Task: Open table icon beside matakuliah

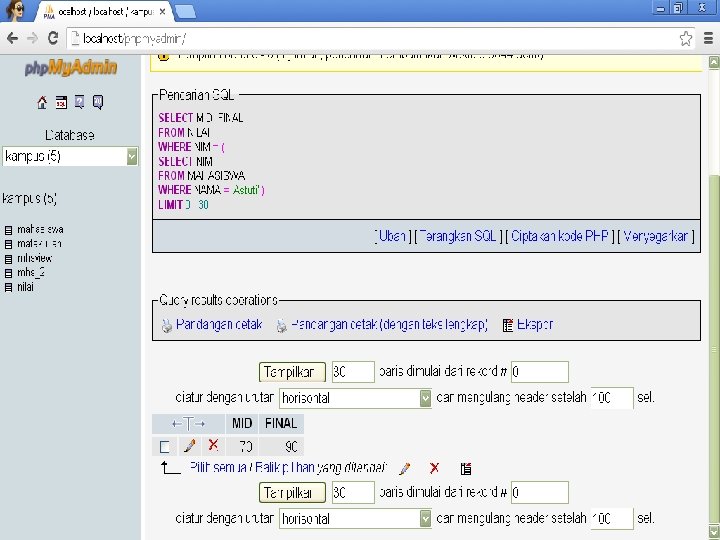Action: [x=8, y=244]
